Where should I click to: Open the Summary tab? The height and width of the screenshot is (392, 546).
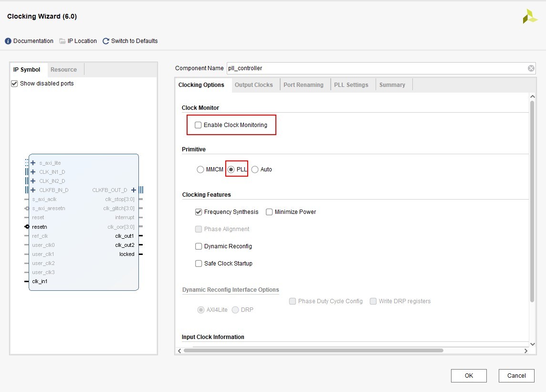click(392, 85)
